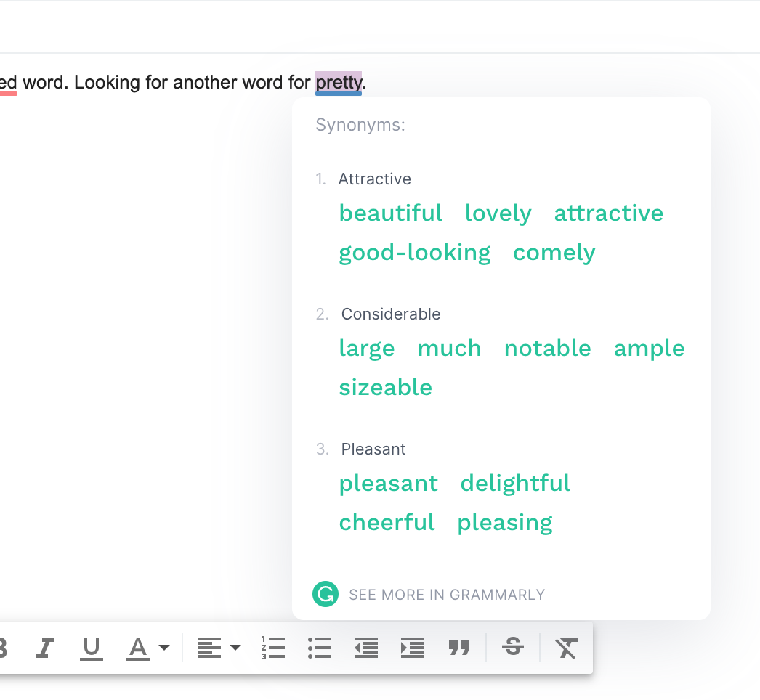The image size is (760, 700).
Task: Apply text color with the A icon
Action: 137,648
